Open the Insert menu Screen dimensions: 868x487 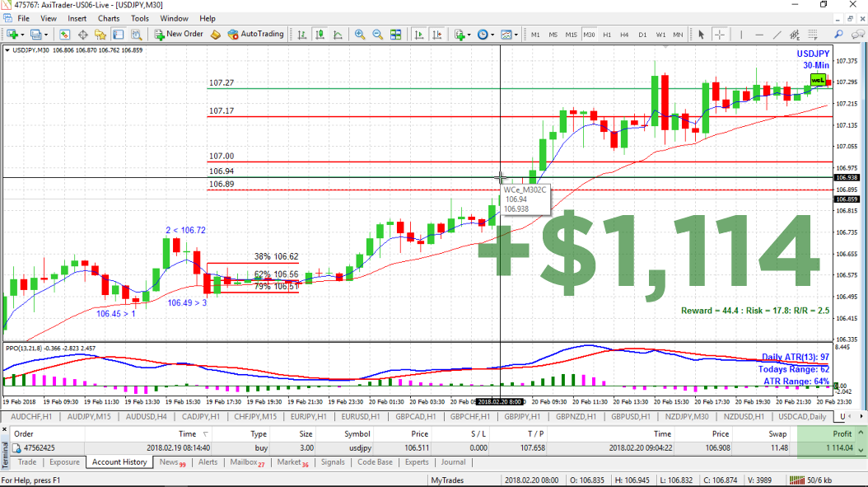pyautogui.click(x=77, y=18)
